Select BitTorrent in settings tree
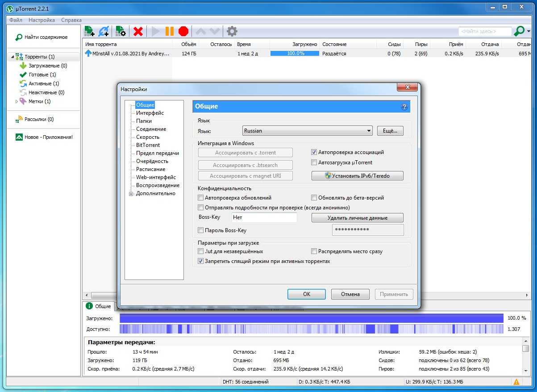 point(148,145)
